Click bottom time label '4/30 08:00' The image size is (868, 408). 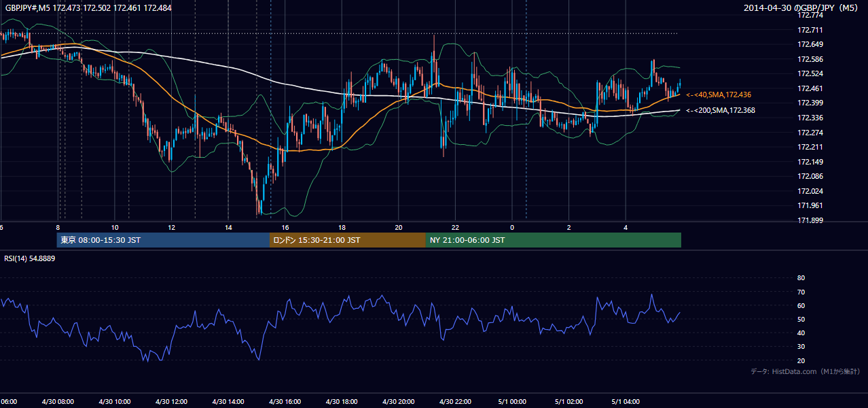[58, 402]
